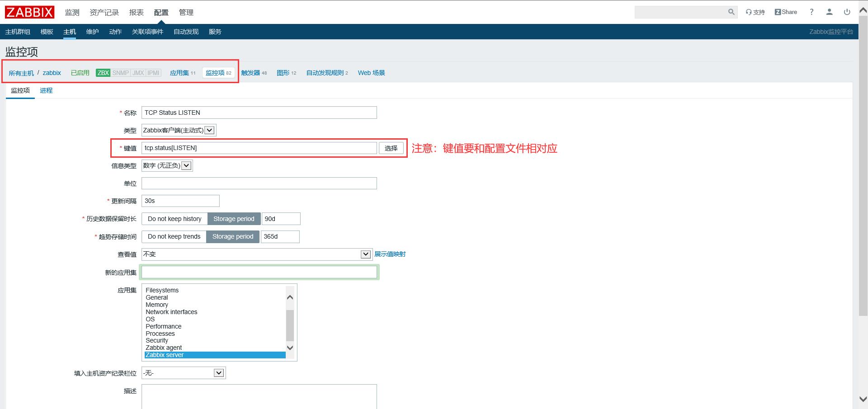Image resolution: width=868 pixels, height=409 pixels.
Task: Click the 展示值映射 link
Action: [x=390, y=254]
